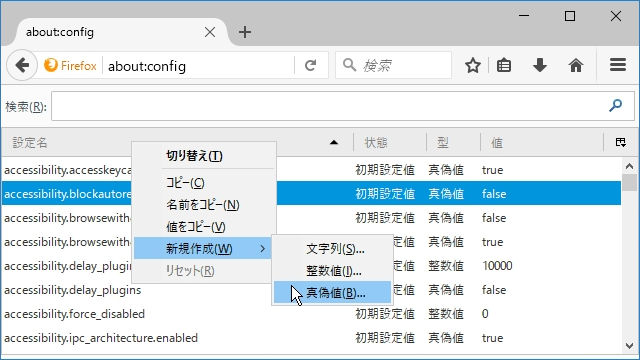The width and height of the screenshot is (640, 360).
Task: Click the blue search icon in the config filter
Action: click(x=615, y=106)
